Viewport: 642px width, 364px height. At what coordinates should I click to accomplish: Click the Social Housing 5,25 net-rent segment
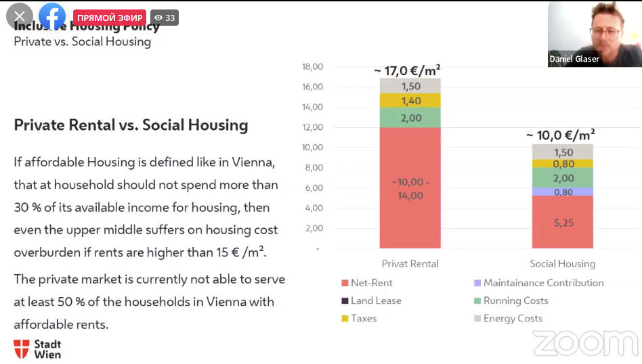[x=562, y=223]
